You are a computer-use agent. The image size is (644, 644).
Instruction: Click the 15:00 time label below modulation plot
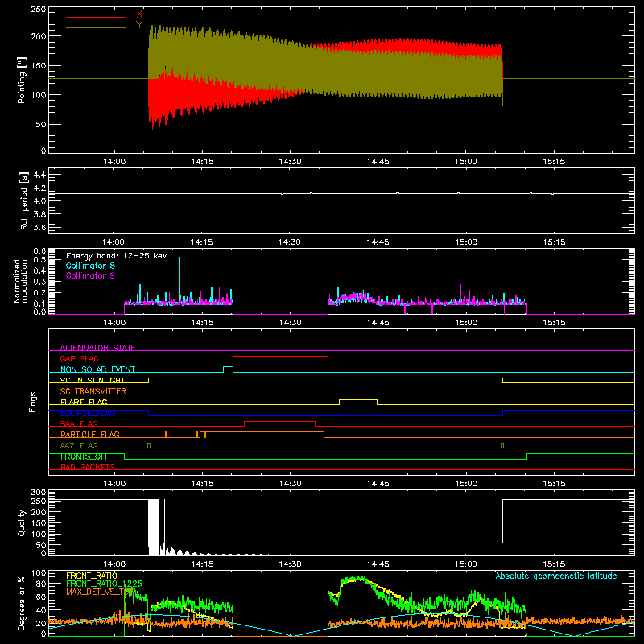(466, 323)
